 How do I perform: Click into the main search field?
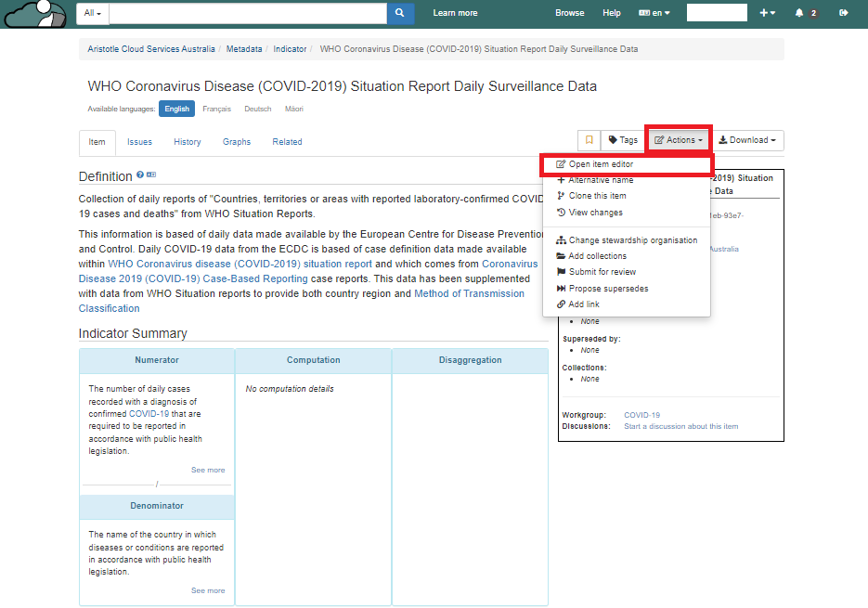(248, 13)
